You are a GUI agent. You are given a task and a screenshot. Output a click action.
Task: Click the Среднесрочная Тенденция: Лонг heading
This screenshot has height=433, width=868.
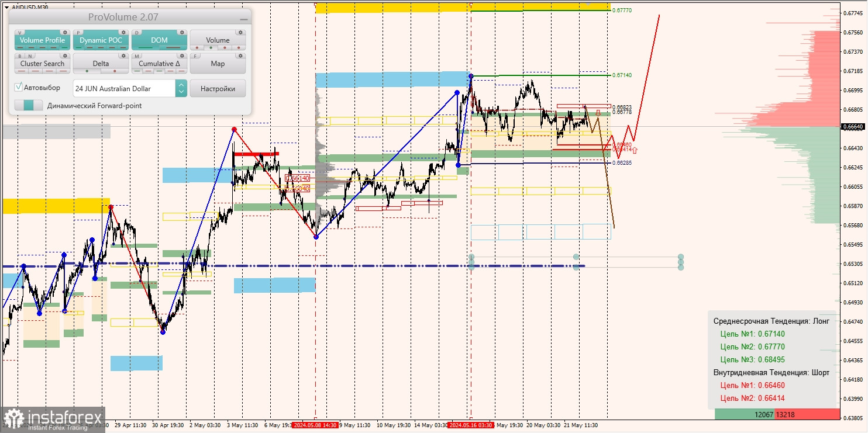pyautogui.click(x=771, y=321)
